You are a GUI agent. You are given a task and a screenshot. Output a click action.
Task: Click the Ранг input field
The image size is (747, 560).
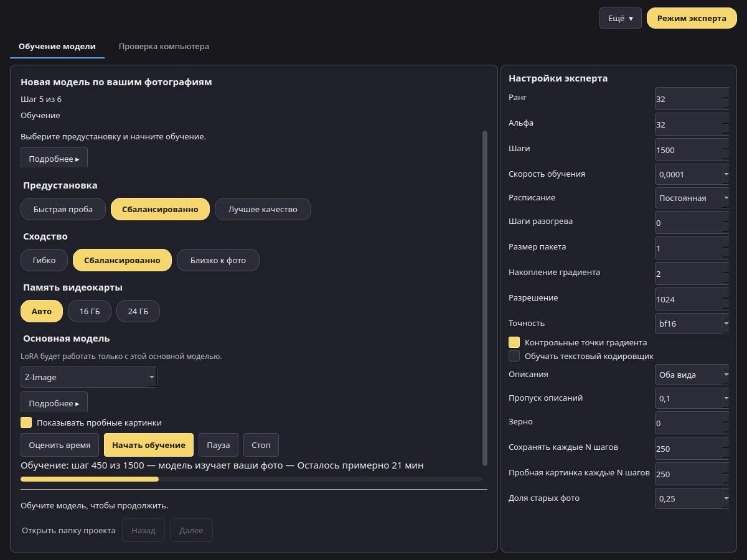point(692,99)
